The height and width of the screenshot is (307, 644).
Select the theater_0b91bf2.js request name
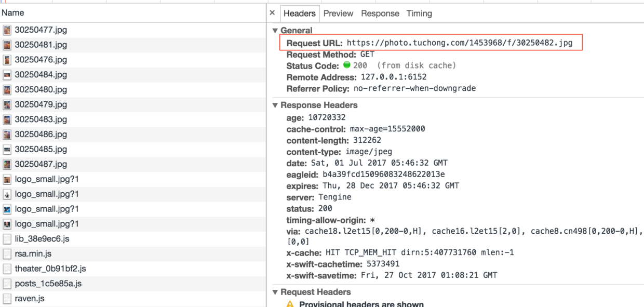pyautogui.click(x=50, y=269)
